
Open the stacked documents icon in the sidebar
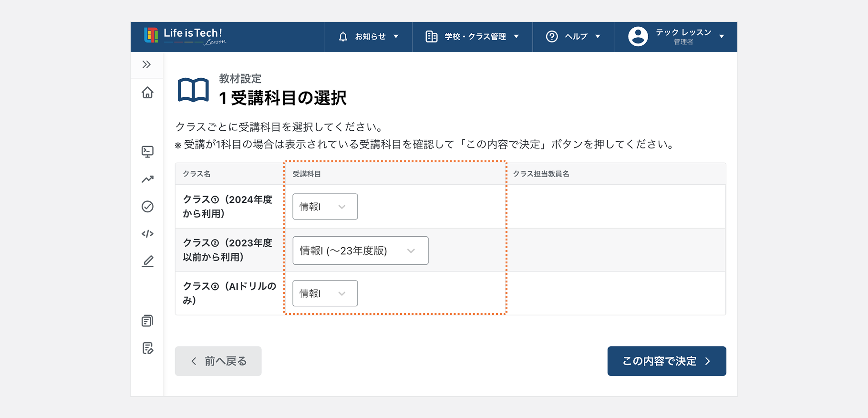pyautogui.click(x=147, y=321)
